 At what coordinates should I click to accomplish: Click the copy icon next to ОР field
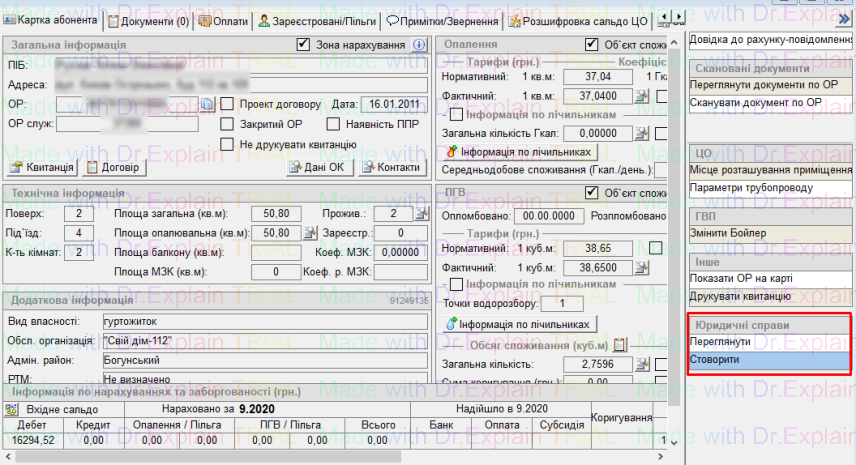pos(208,104)
